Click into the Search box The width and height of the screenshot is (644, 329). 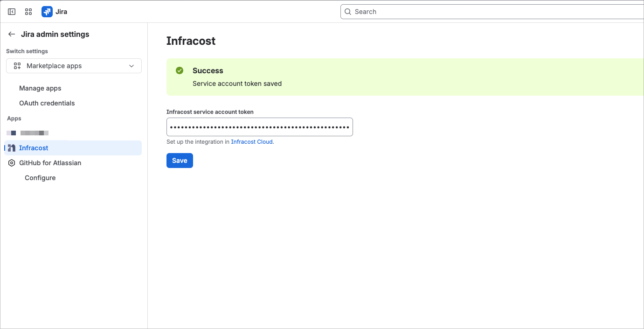(492, 12)
